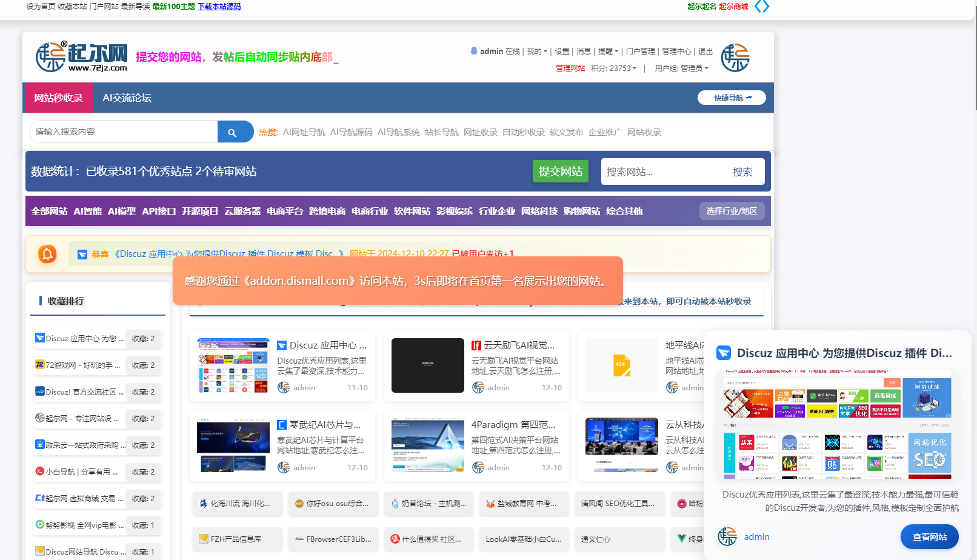Click the Discuz 应用中心 favicon in ranking list
Viewport: 977px width, 560px height.
(x=40, y=338)
